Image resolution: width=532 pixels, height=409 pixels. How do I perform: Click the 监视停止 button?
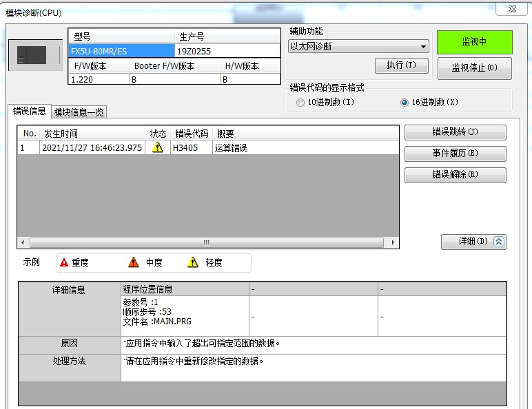tap(474, 68)
